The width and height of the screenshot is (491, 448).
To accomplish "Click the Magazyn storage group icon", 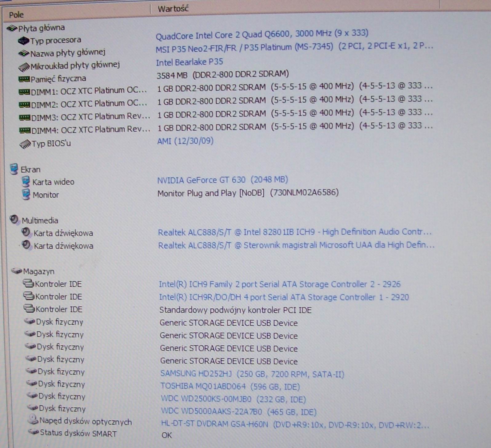I will [x=17, y=271].
